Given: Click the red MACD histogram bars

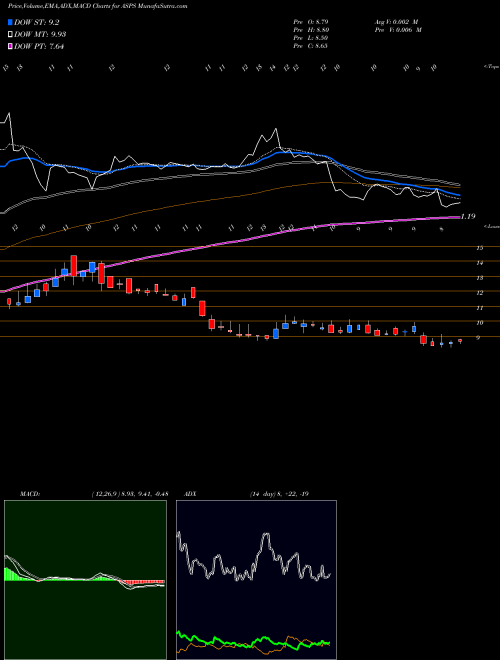Looking at the screenshot, I should [x=142, y=582].
